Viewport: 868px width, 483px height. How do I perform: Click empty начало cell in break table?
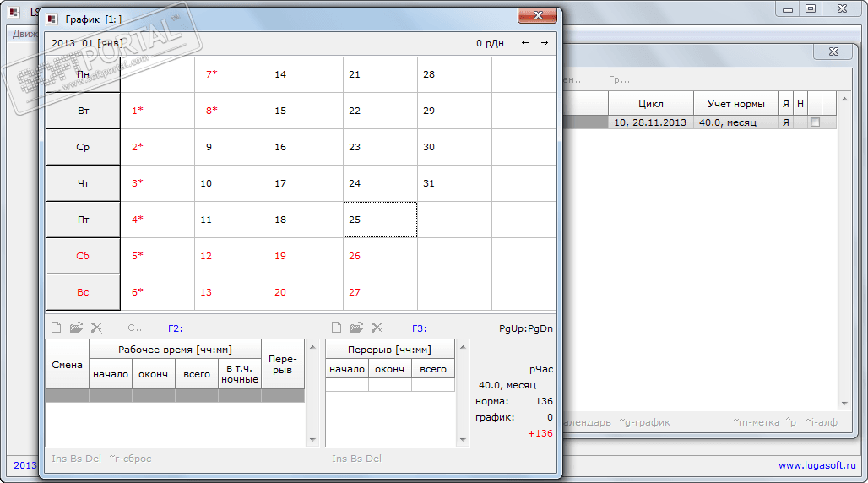click(x=347, y=385)
